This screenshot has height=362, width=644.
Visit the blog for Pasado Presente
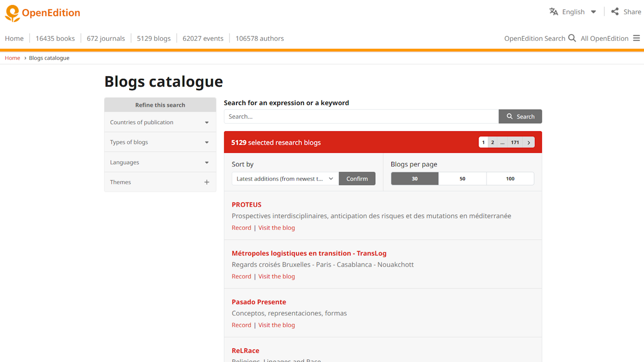point(277,325)
